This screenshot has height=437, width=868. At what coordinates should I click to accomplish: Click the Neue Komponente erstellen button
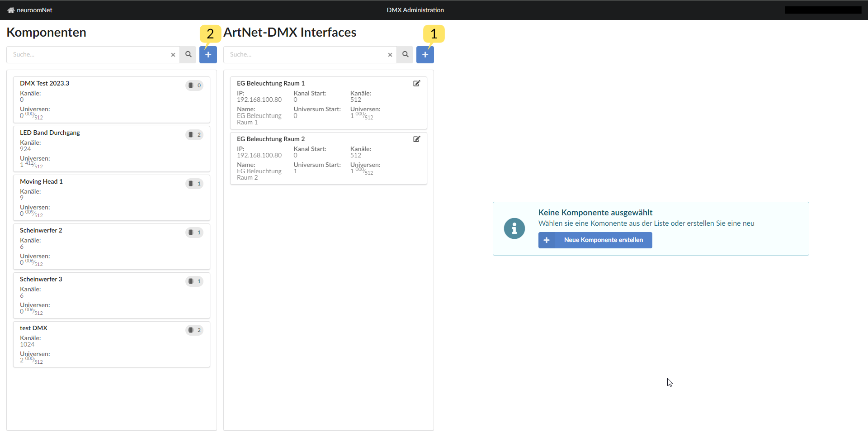(595, 240)
